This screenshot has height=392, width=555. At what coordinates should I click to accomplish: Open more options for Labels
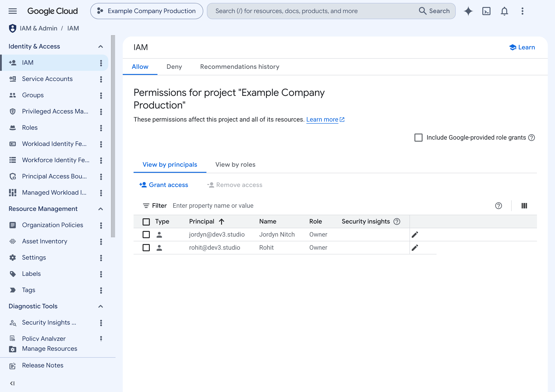click(x=101, y=274)
